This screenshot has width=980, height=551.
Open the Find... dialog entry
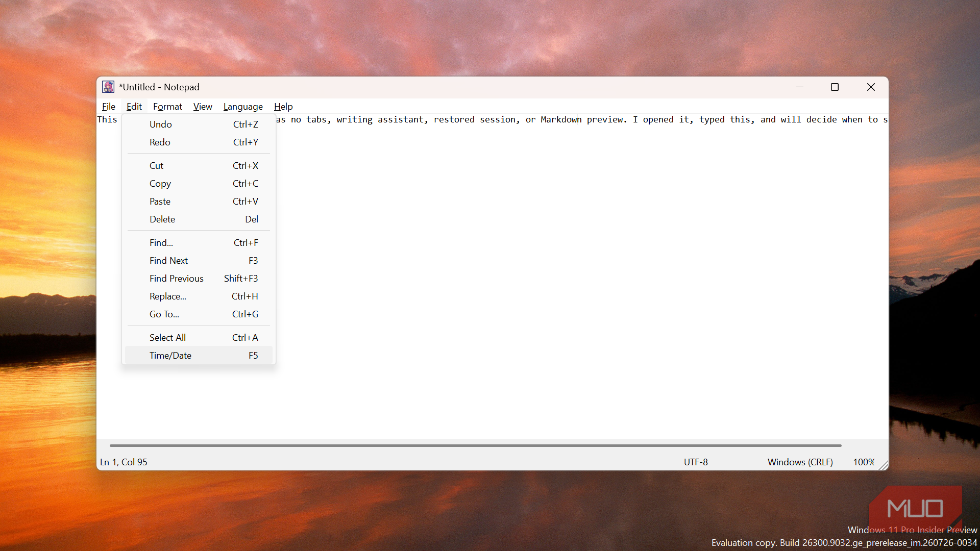[x=199, y=243]
